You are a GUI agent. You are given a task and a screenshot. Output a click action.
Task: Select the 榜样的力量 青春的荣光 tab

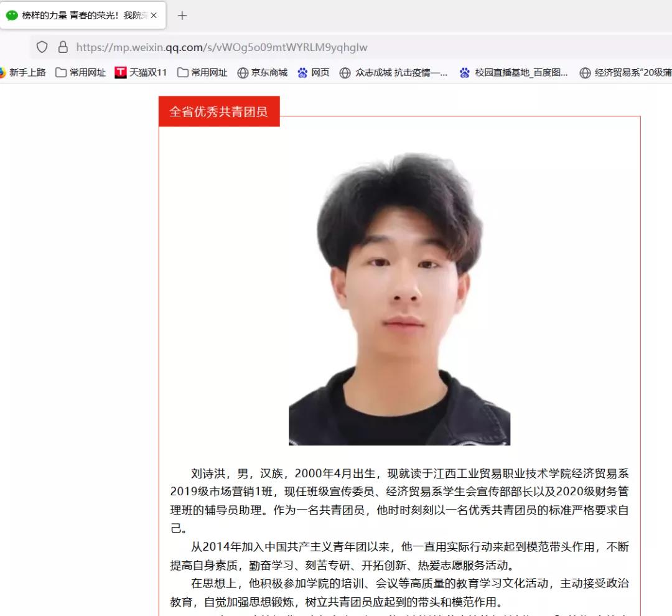click(83, 16)
